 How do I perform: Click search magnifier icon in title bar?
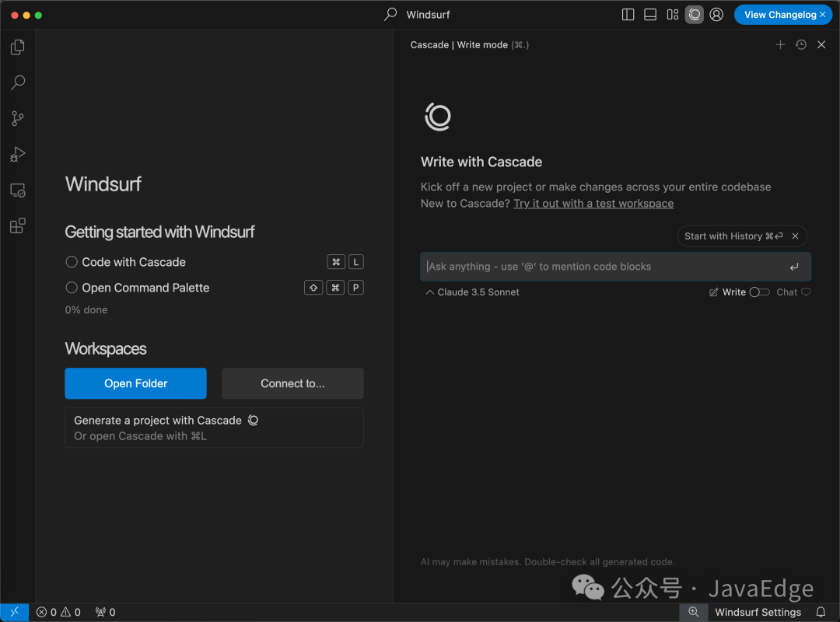pos(390,15)
